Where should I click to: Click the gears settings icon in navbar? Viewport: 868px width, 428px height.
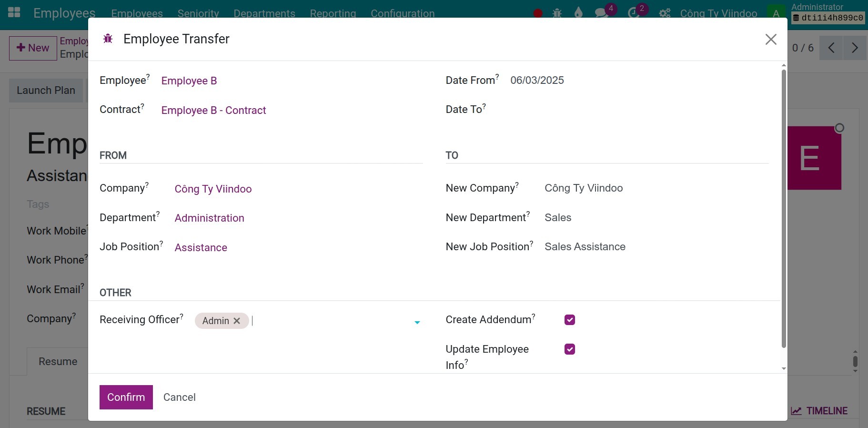click(665, 13)
